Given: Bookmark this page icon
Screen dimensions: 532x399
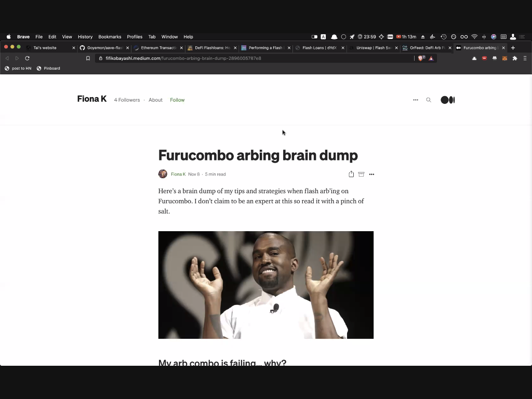Looking at the screenshot, I should tap(88, 58).
